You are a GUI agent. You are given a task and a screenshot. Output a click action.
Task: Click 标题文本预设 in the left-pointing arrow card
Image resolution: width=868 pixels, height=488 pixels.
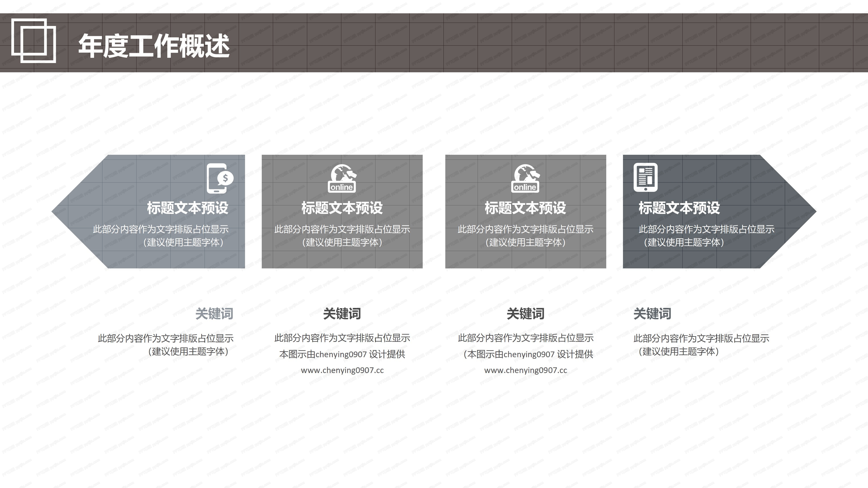click(x=188, y=208)
